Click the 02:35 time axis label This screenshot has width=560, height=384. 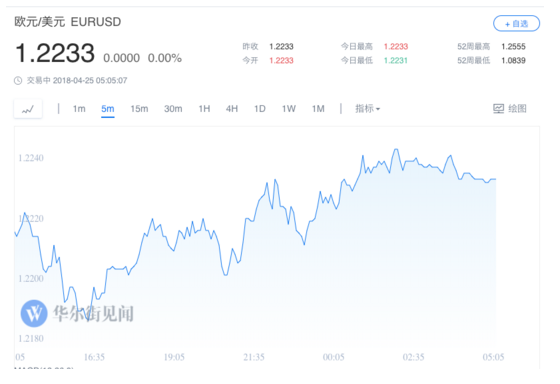pyautogui.click(x=413, y=357)
